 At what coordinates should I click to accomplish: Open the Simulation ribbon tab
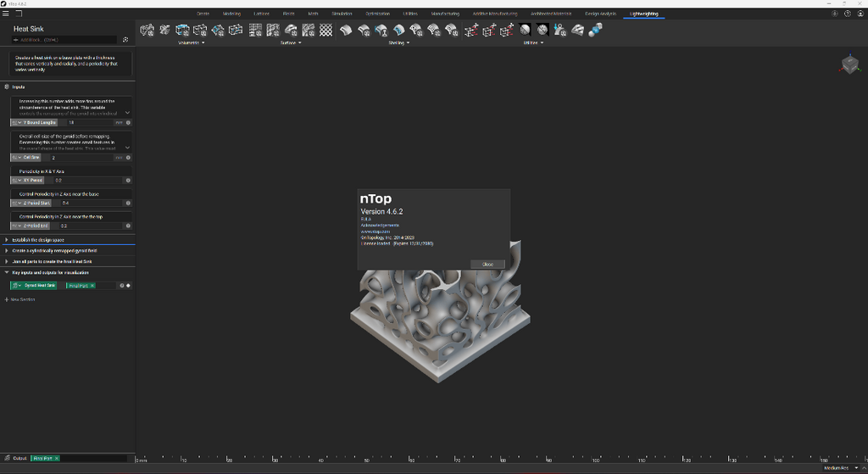tap(342, 14)
